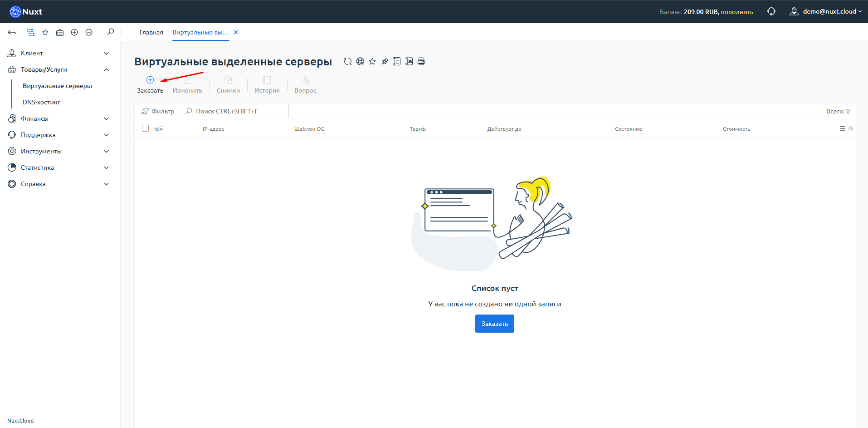Select DNS-хостинг in the sidebar
Screen dimensions: 868x428
[41, 102]
